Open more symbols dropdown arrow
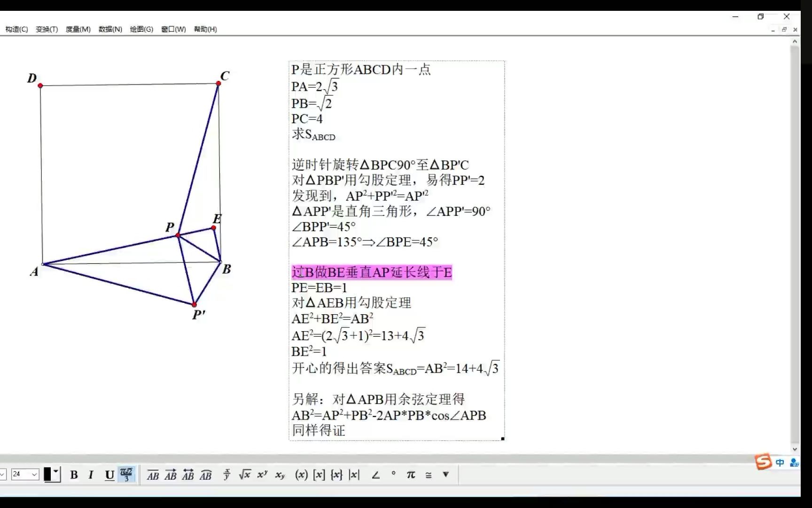 pos(445,475)
